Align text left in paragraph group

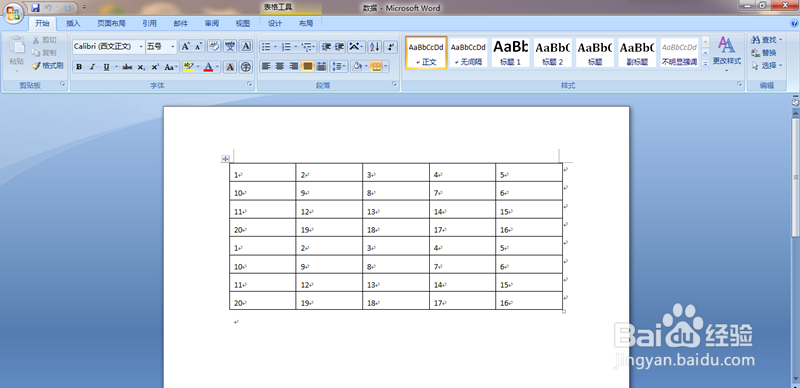point(266,66)
